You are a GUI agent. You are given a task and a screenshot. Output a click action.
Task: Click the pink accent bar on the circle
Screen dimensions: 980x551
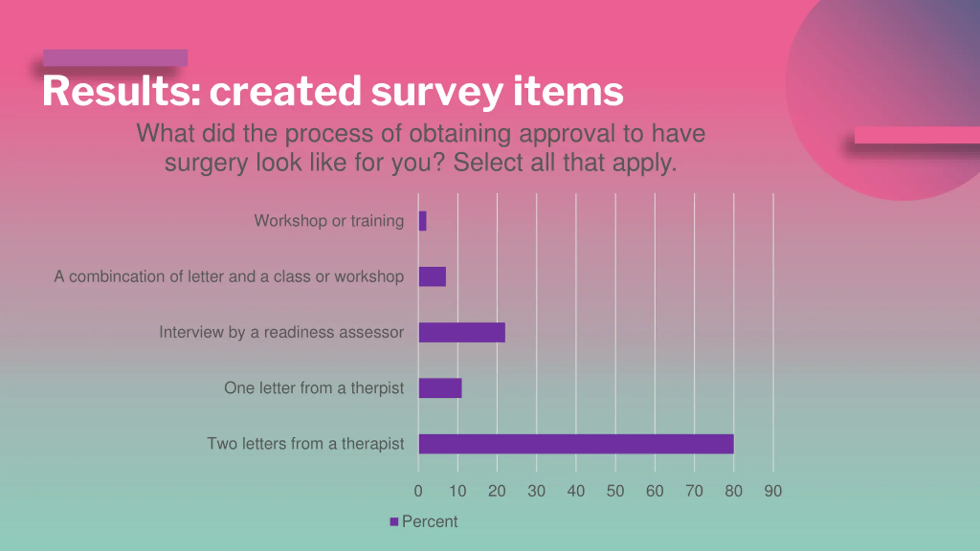[x=917, y=135]
